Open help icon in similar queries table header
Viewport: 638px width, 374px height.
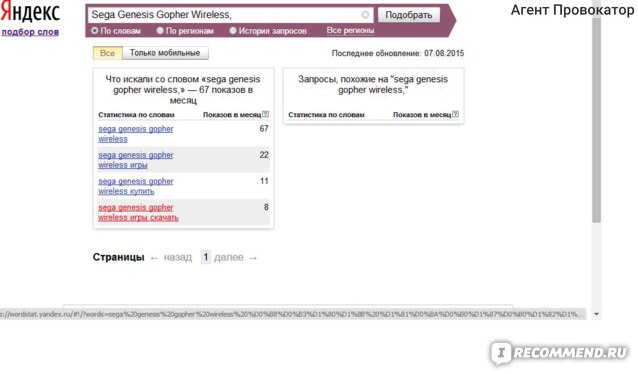(x=455, y=114)
